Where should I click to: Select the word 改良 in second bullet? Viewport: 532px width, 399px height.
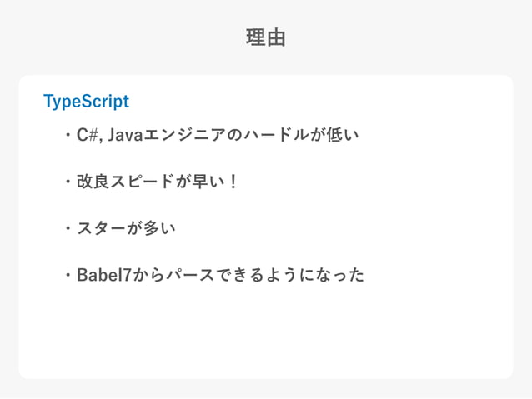(x=93, y=182)
